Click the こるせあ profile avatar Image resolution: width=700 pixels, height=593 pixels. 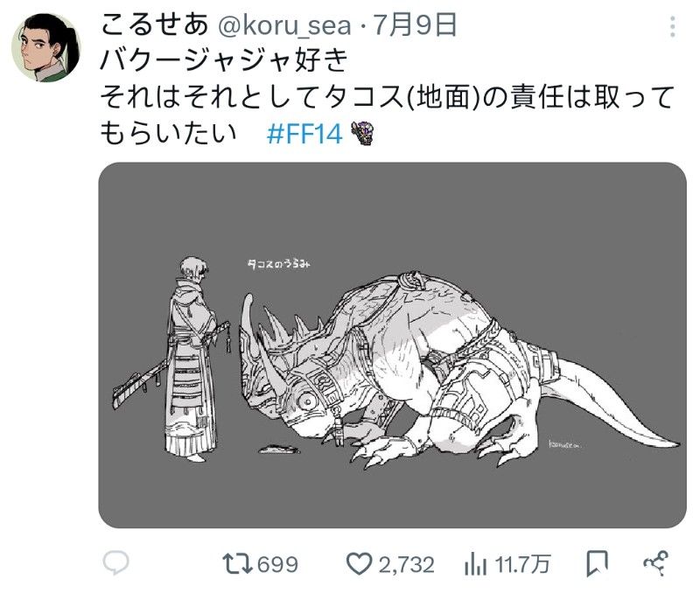45,48
